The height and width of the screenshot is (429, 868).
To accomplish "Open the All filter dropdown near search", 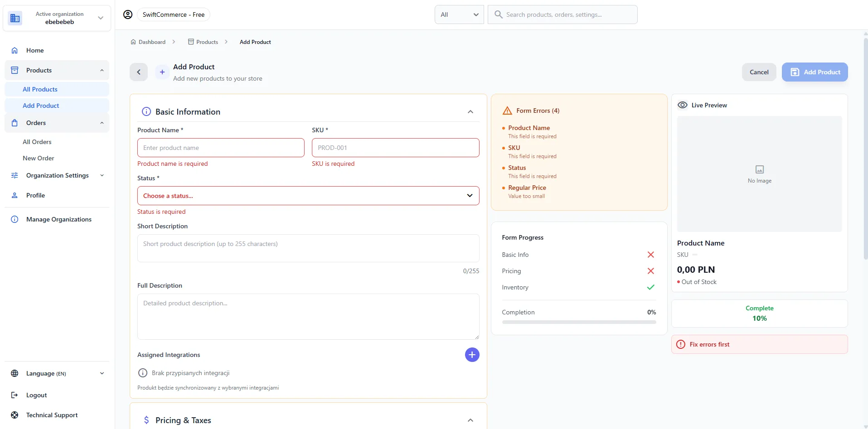I will (x=459, y=14).
